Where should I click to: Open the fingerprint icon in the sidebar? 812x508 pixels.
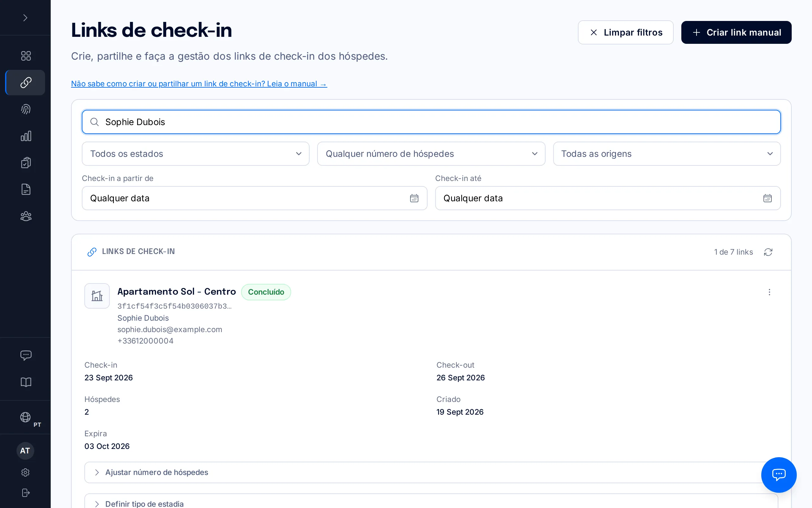click(26, 109)
